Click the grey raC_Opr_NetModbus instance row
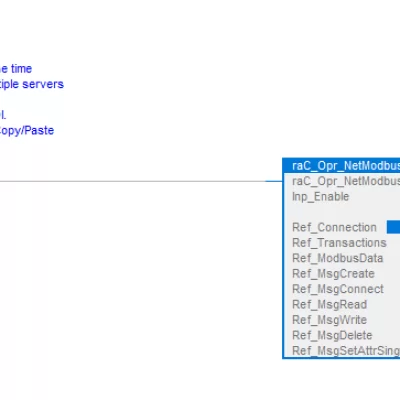This screenshot has width=400, height=400. click(x=346, y=181)
